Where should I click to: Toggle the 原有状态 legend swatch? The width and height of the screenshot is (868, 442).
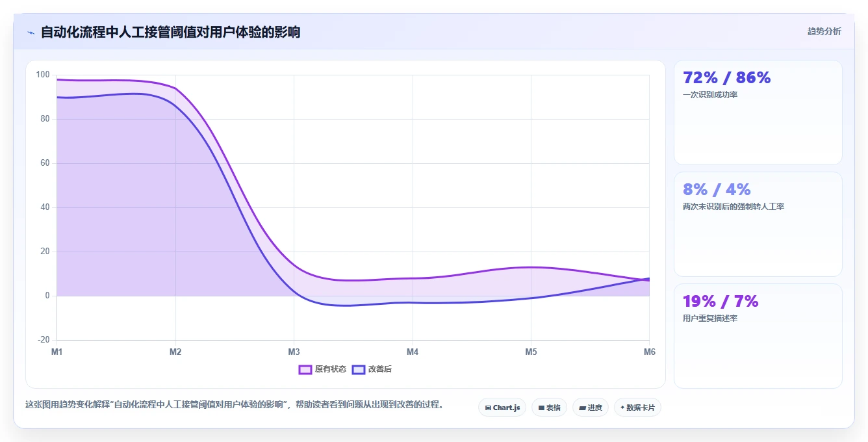point(305,369)
